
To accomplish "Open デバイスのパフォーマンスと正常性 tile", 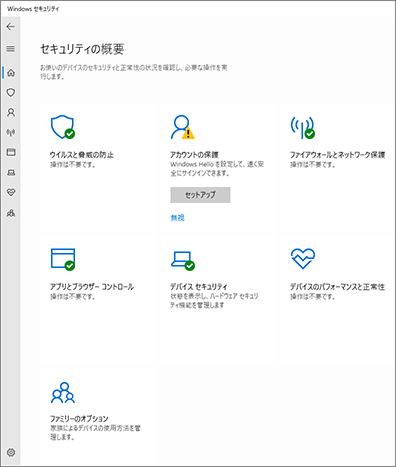I will [x=337, y=287].
